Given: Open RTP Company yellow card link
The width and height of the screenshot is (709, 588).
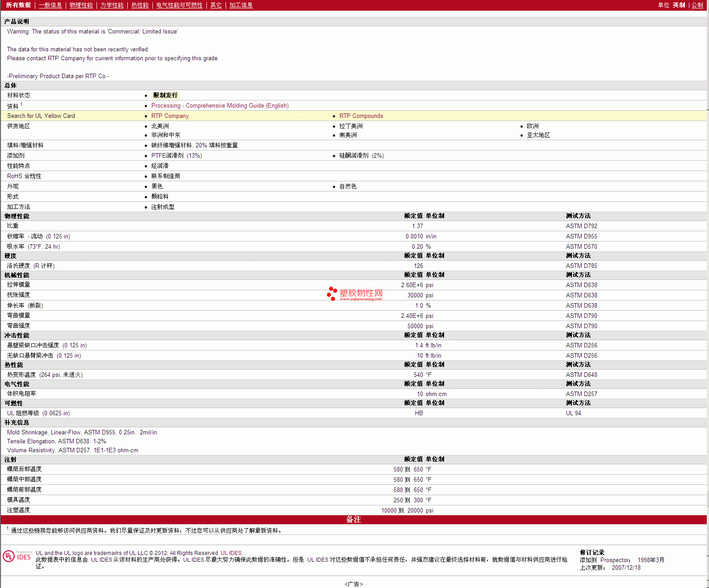Looking at the screenshot, I should (170, 116).
